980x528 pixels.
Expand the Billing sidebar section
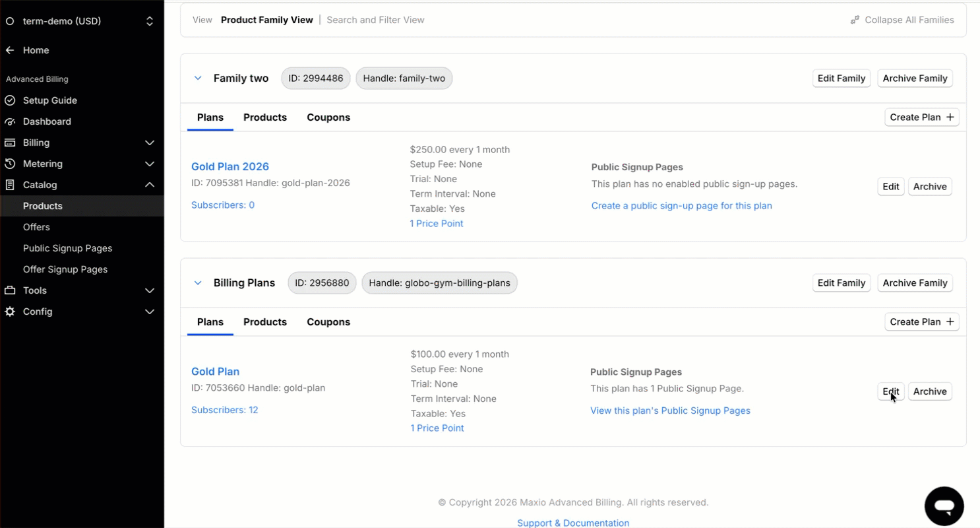(150, 143)
